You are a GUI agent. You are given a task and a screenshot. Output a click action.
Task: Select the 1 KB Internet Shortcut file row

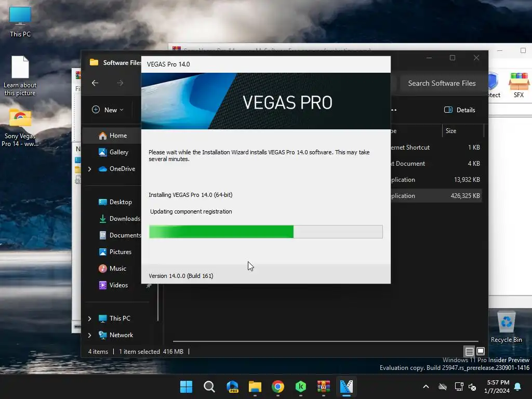click(x=436, y=147)
